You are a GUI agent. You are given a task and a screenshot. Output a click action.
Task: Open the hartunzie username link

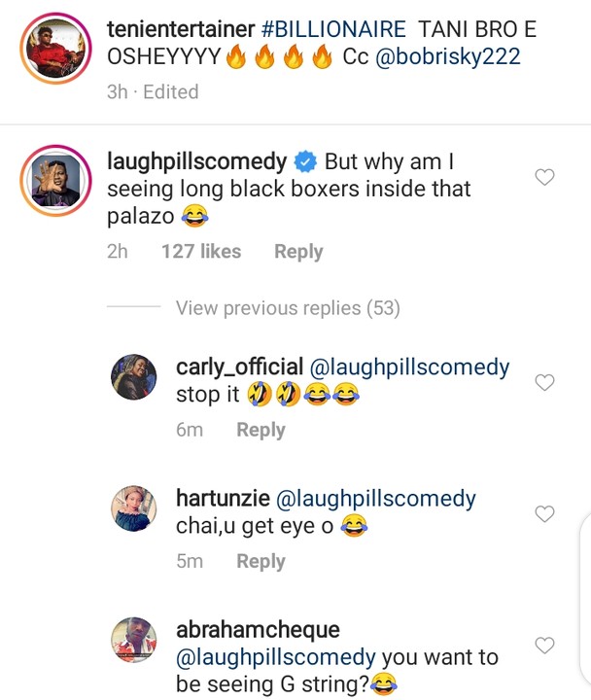tap(222, 500)
